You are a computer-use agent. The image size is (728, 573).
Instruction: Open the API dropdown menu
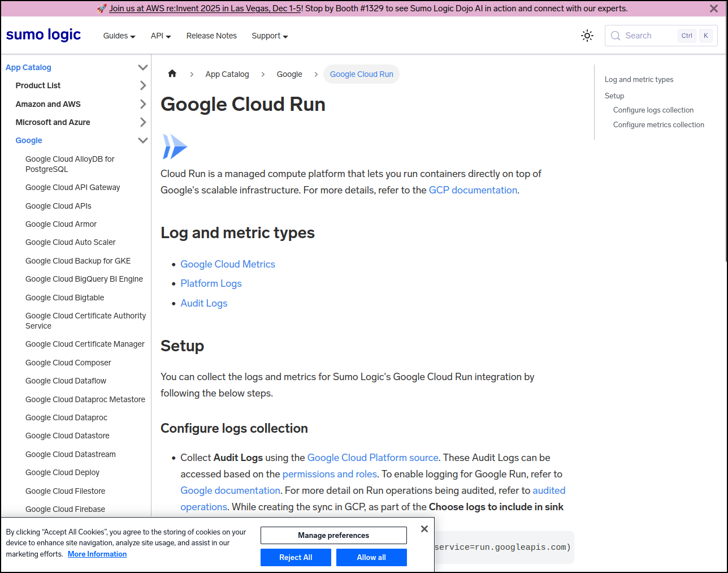click(161, 36)
